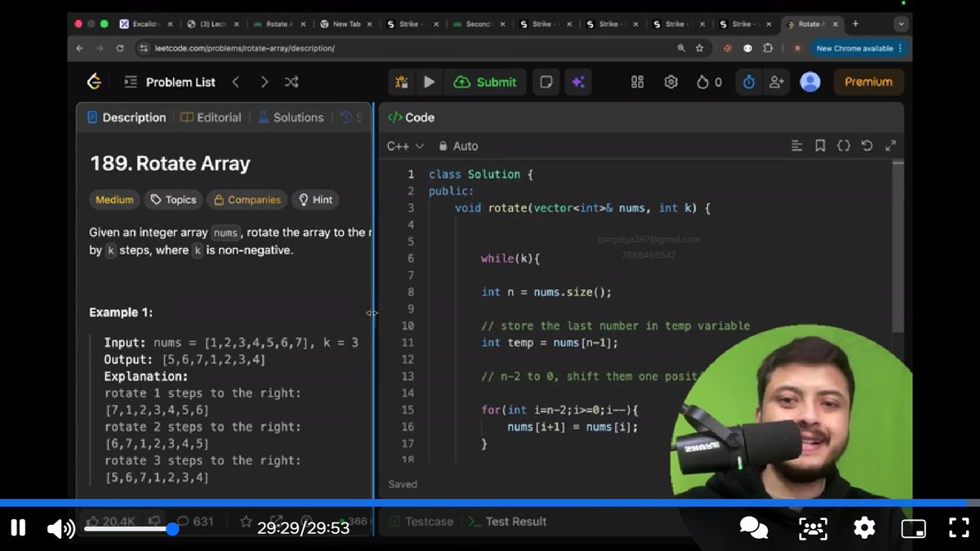Switch to the New Tab browser tab

tap(346, 24)
